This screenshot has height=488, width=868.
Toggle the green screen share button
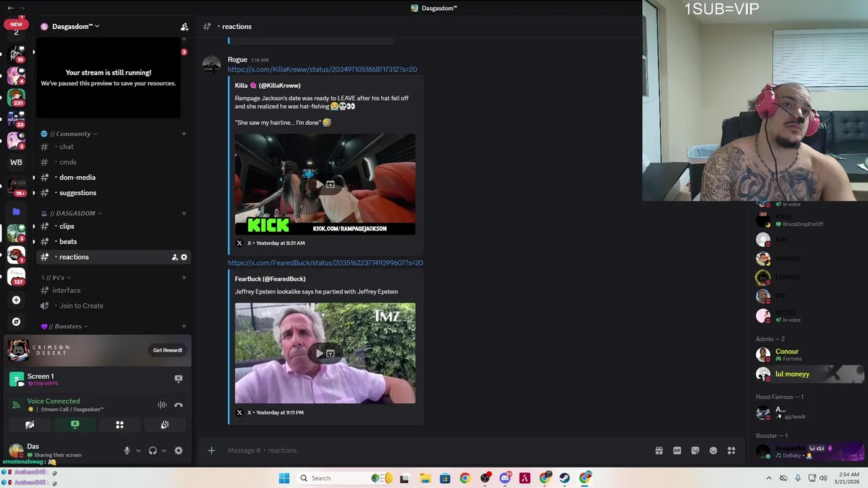[75, 425]
